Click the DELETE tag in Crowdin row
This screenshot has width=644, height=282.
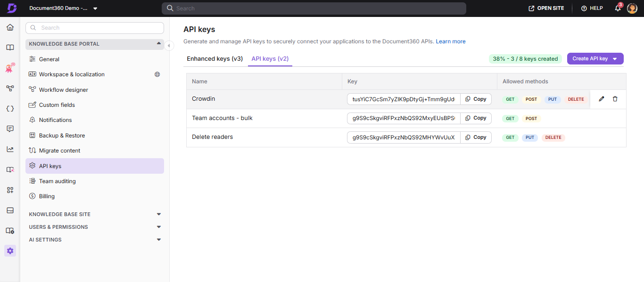click(576, 99)
